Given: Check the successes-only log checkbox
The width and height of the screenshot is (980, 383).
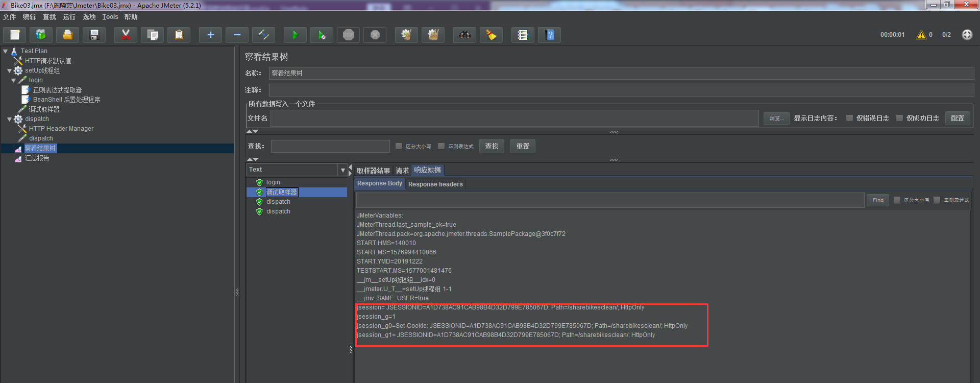Looking at the screenshot, I should coord(899,118).
